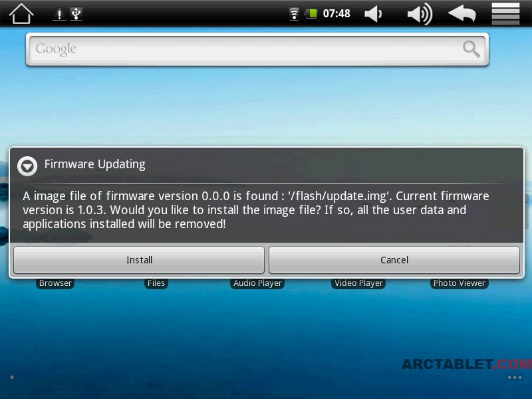Tap the Home icon in status bar
The width and height of the screenshot is (532, 399).
click(x=21, y=13)
